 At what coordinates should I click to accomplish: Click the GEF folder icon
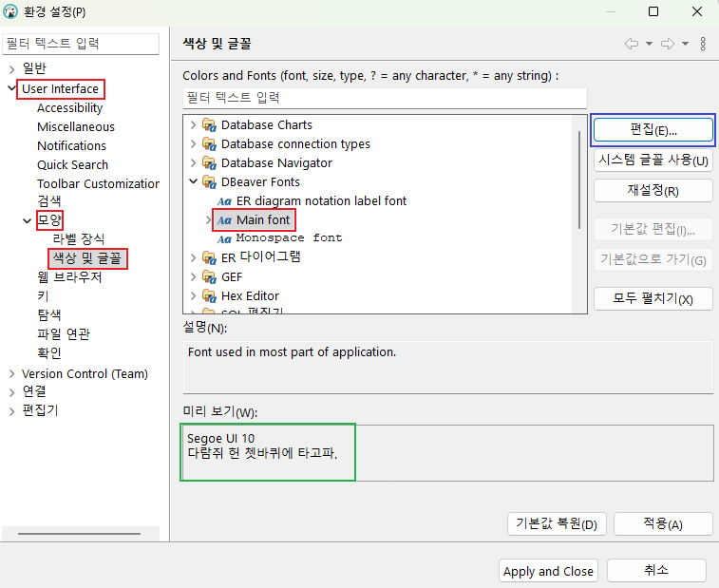click(x=209, y=277)
